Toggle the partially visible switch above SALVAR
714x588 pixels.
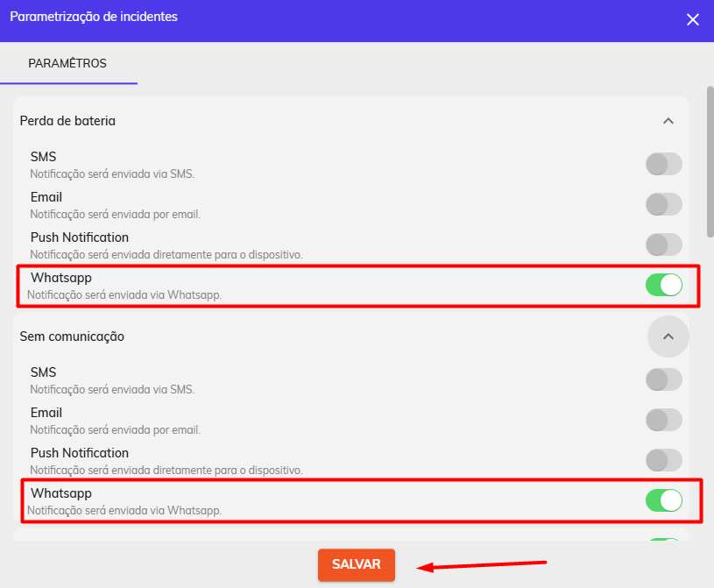pyautogui.click(x=664, y=540)
